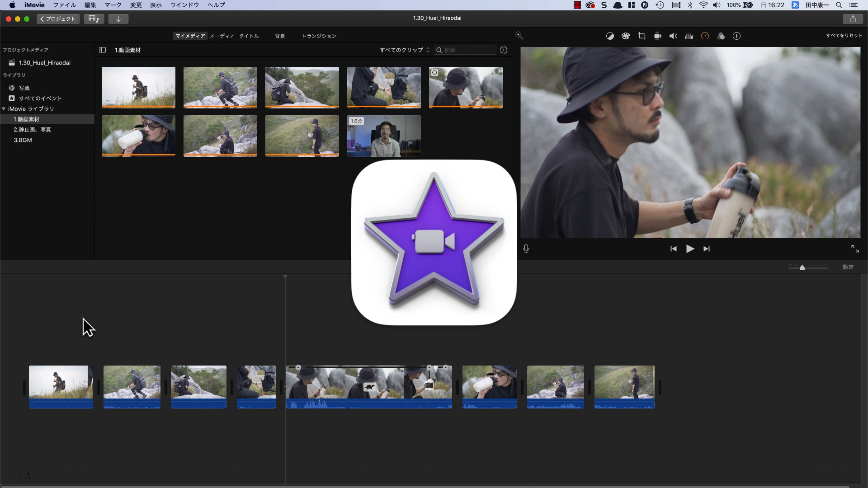Open the color balance adjustment tool
The height and width of the screenshot is (488, 868).
click(x=610, y=36)
